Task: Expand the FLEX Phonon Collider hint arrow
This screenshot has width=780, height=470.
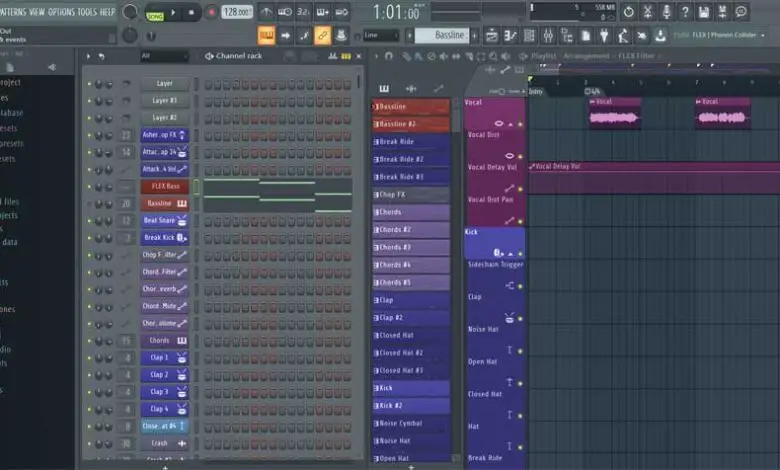Action: [x=763, y=35]
